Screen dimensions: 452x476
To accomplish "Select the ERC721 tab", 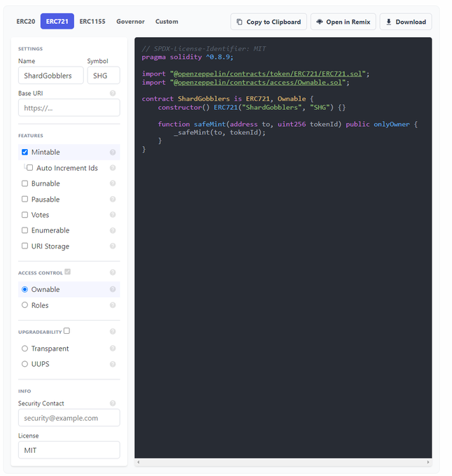I will [57, 21].
